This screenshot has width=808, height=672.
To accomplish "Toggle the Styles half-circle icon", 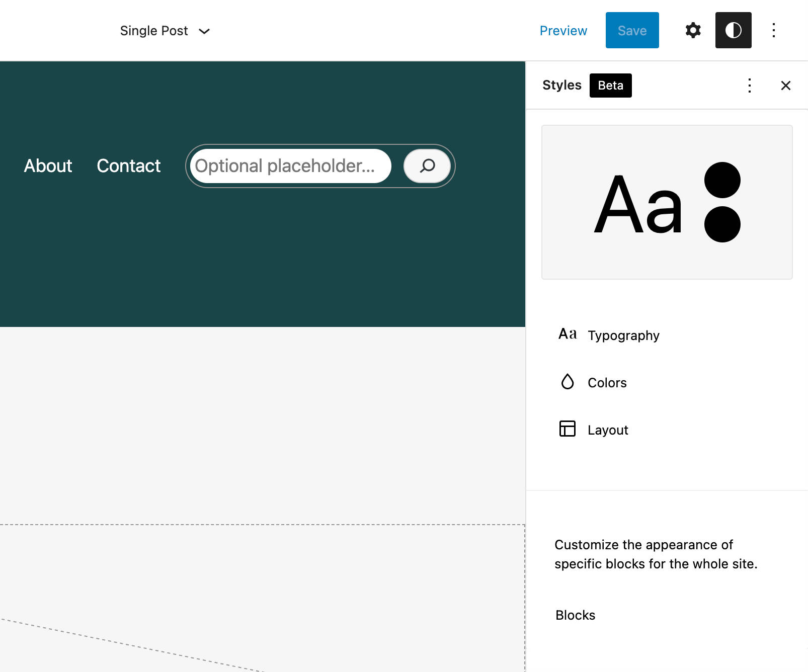I will click(x=733, y=30).
